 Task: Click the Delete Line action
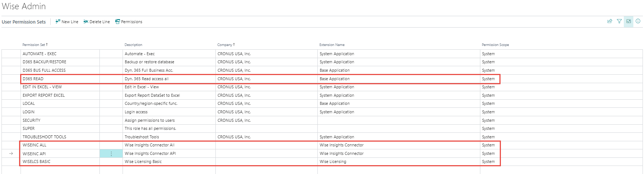97,22
